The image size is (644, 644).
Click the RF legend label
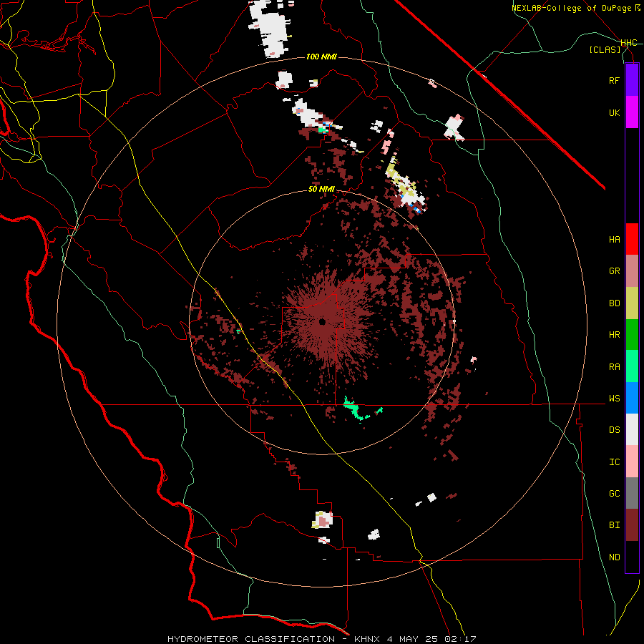pos(614,80)
